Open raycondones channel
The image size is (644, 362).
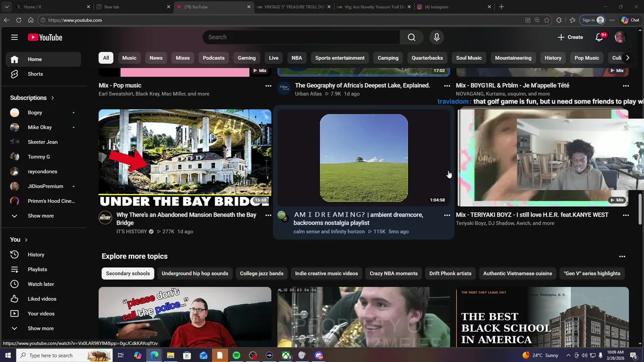43,171
